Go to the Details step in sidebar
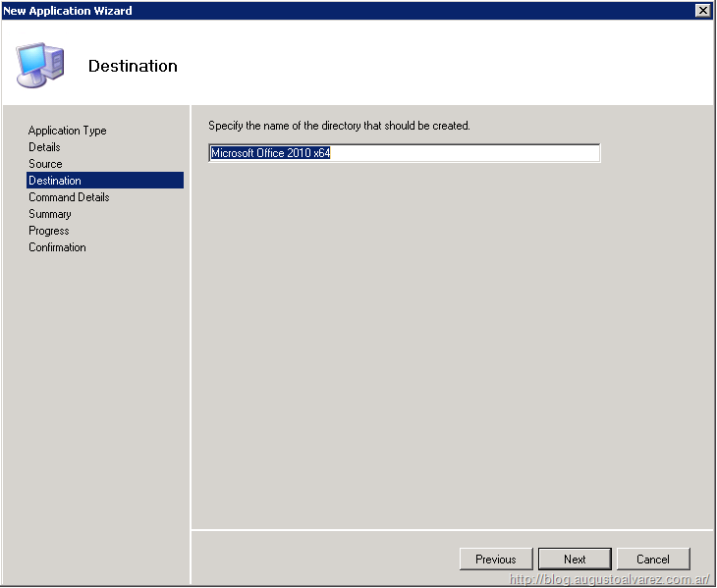 pyautogui.click(x=44, y=147)
